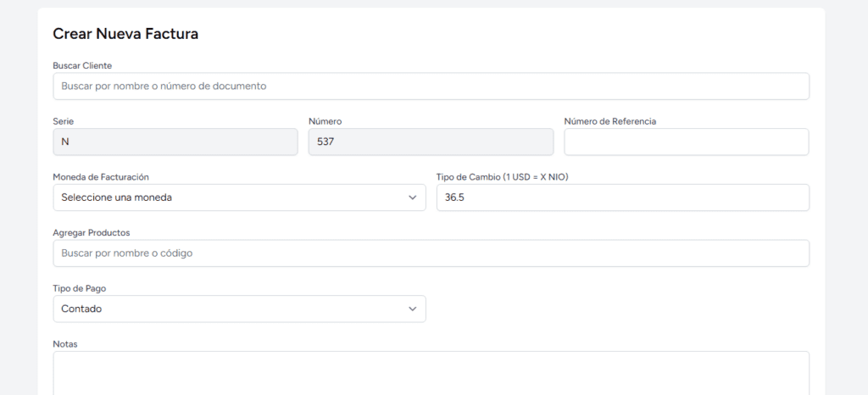Click the Tipo de Cambio field showing 36.5
868x395 pixels.
[x=623, y=197]
